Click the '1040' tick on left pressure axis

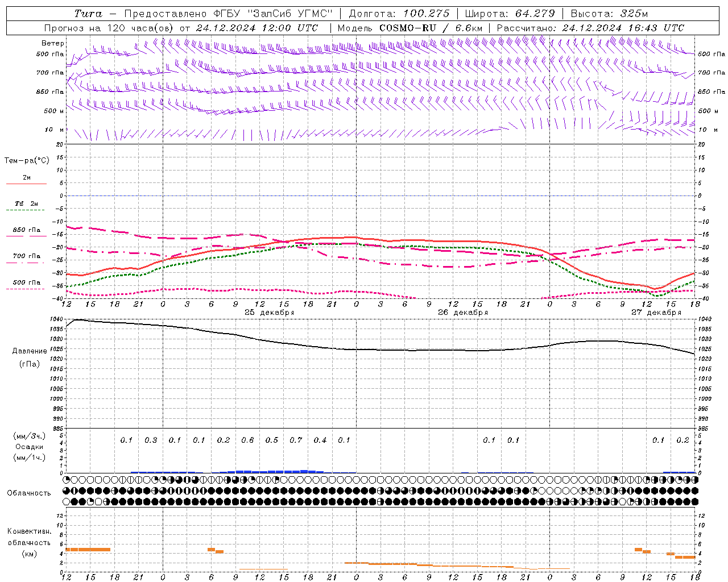(56, 319)
